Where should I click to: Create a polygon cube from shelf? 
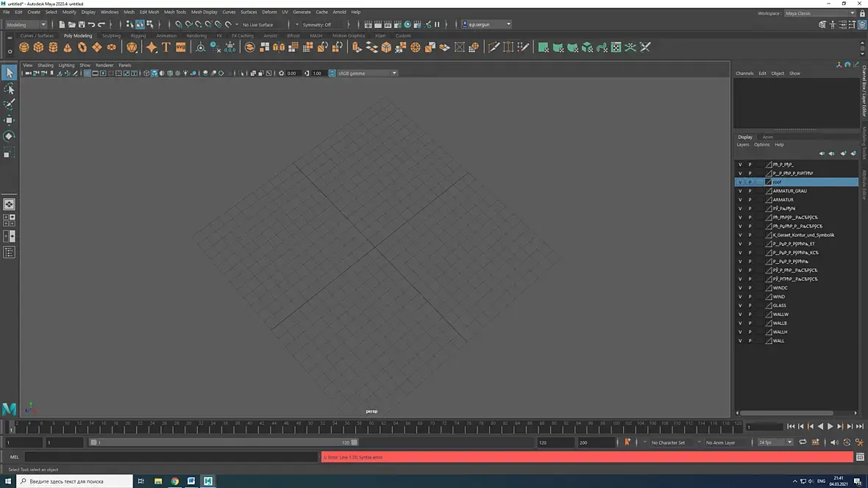pos(38,48)
